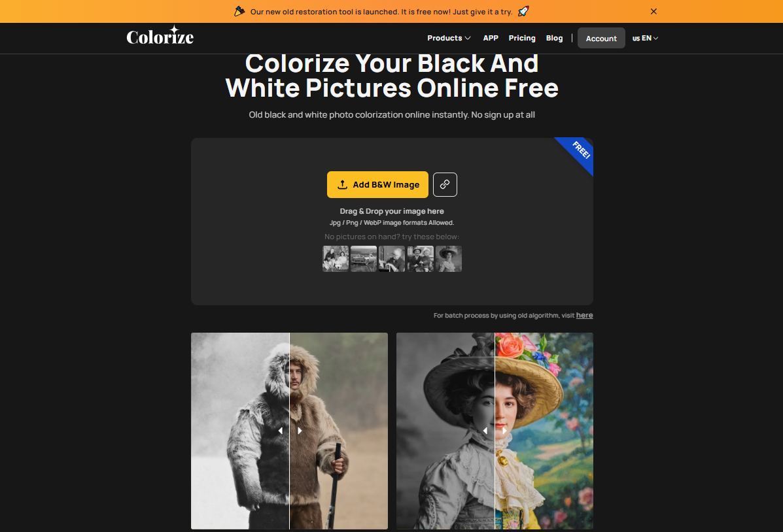Click the paint bucket icon in the banner
This screenshot has height=532, width=783.
(x=239, y=11)
